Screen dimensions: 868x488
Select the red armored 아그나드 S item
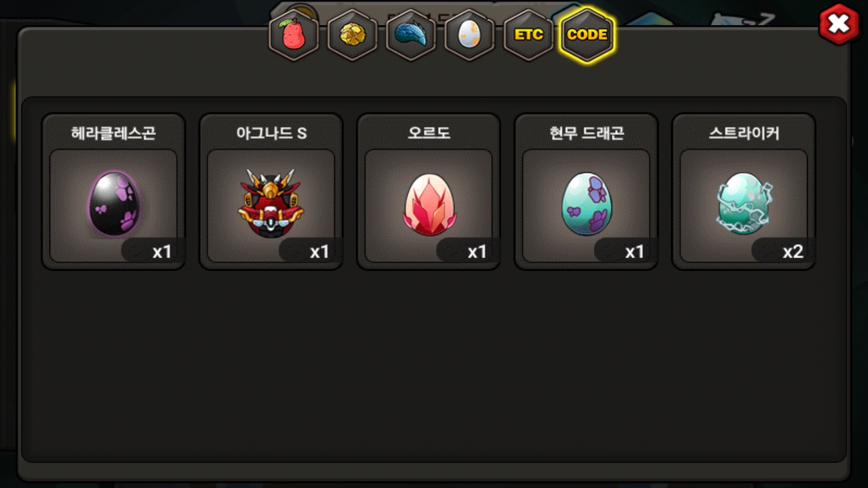(x=271, y=203)
